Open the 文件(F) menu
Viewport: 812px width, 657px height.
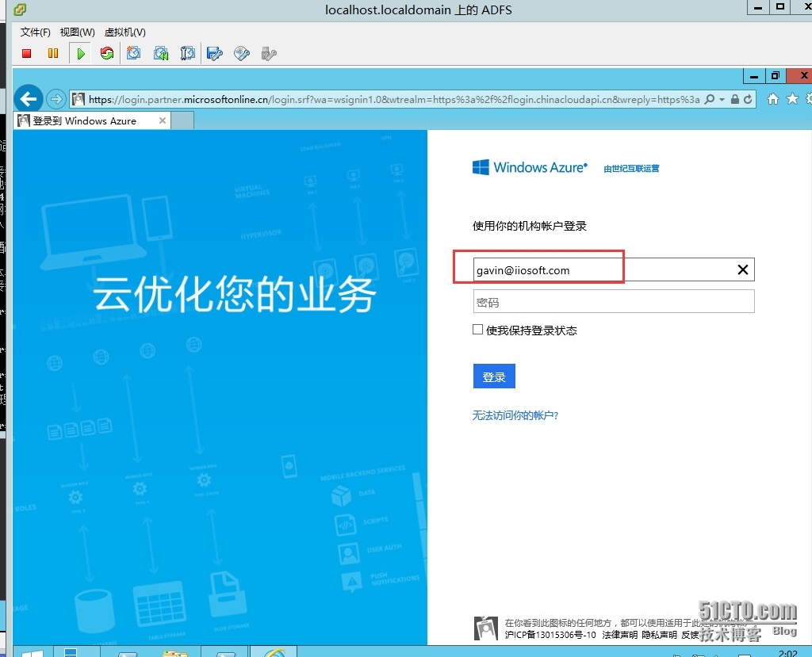35,32
